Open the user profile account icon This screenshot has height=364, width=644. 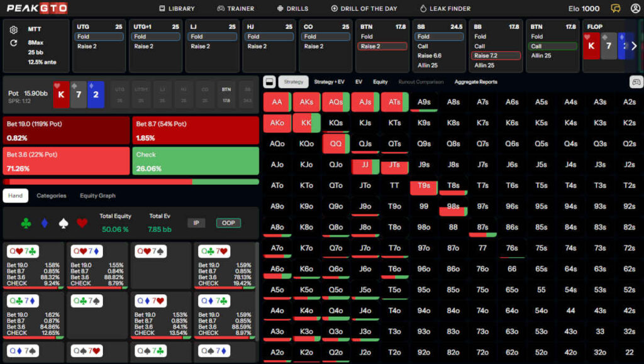pos(633,8)
